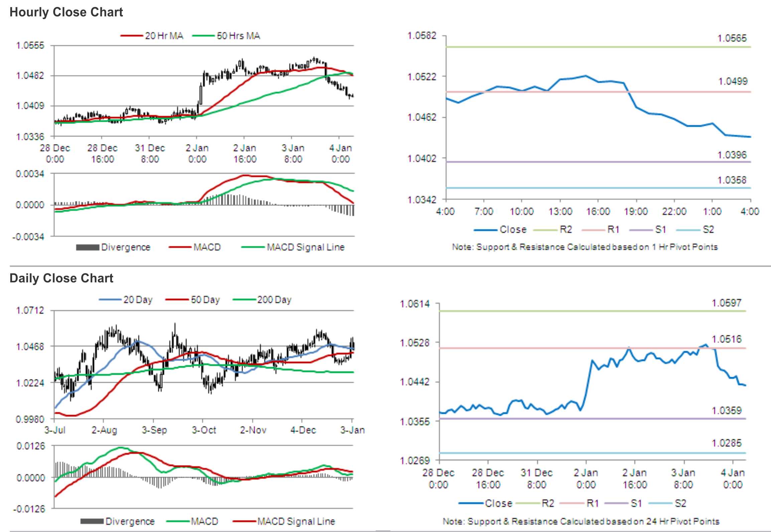Click the 1.0462 y-axis value
This screenshot has height=532, width=771.
point(422,117)
